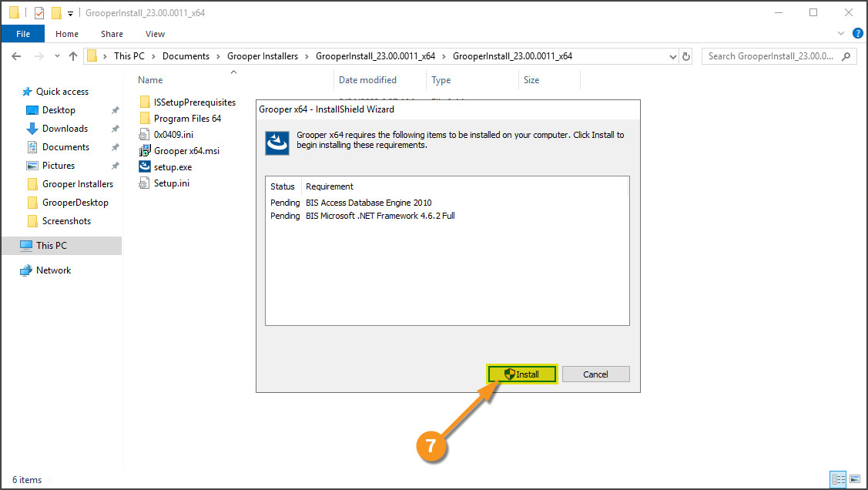The height and width of the screenshot is (490, 868).
Task: Go back with the back arrow
Action: [17, 56]
